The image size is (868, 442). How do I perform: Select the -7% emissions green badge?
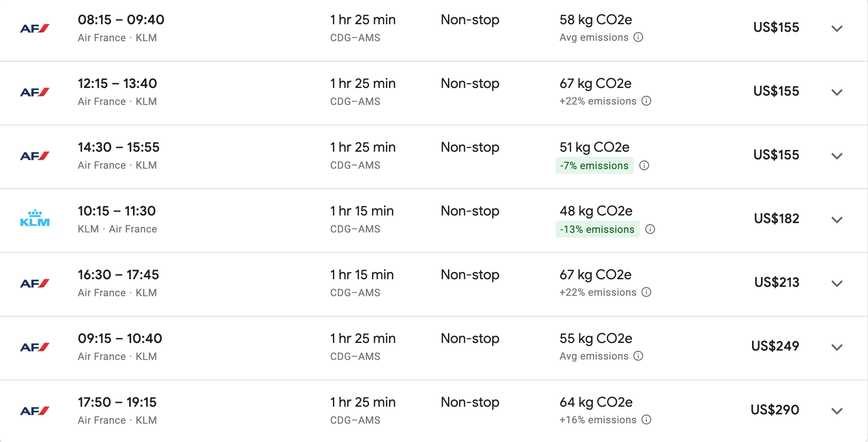pyautogui.click(x=594, y=166)
